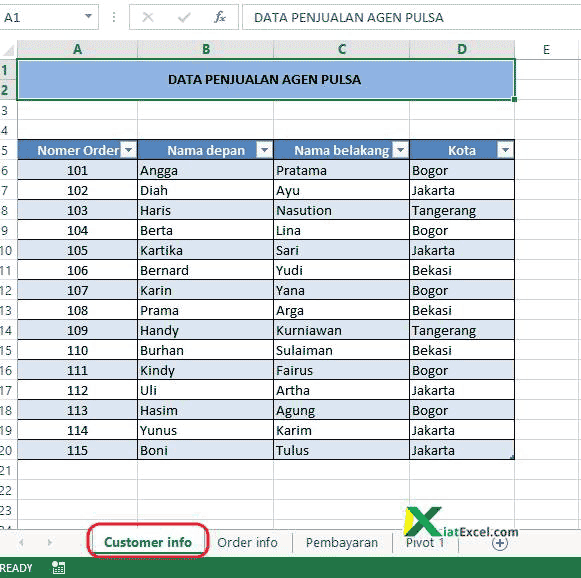
Task: Click the table resize handle at bottom-right corner
Action: (512, 458)
